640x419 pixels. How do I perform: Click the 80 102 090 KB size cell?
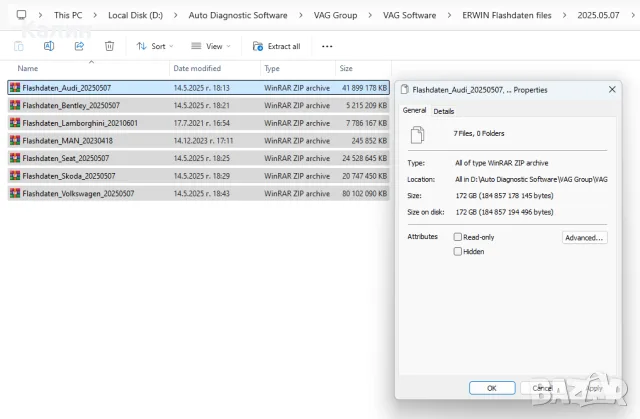tap(364, 193)
